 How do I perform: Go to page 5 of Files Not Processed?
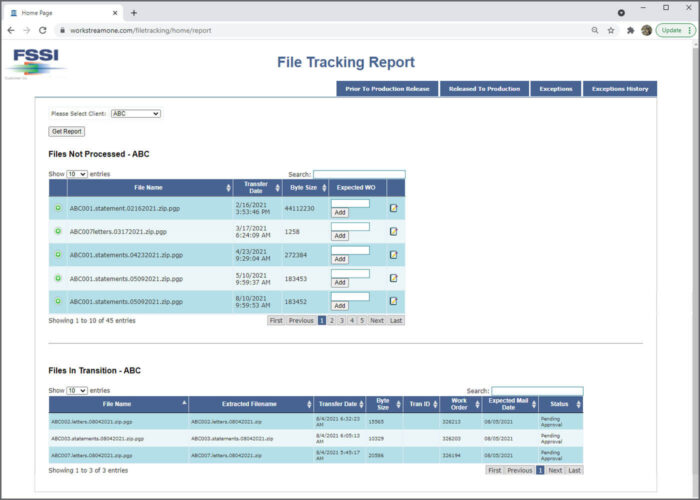(x=362, y=321)
